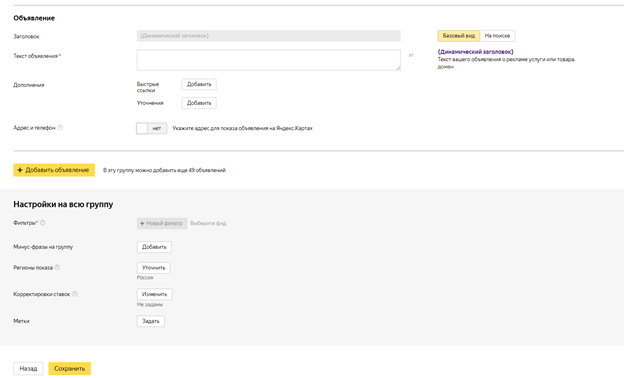Viewport: 624px width, 378px height.
Task: Click the Заголовок dynamic title field
Action: tap(269, 36)
